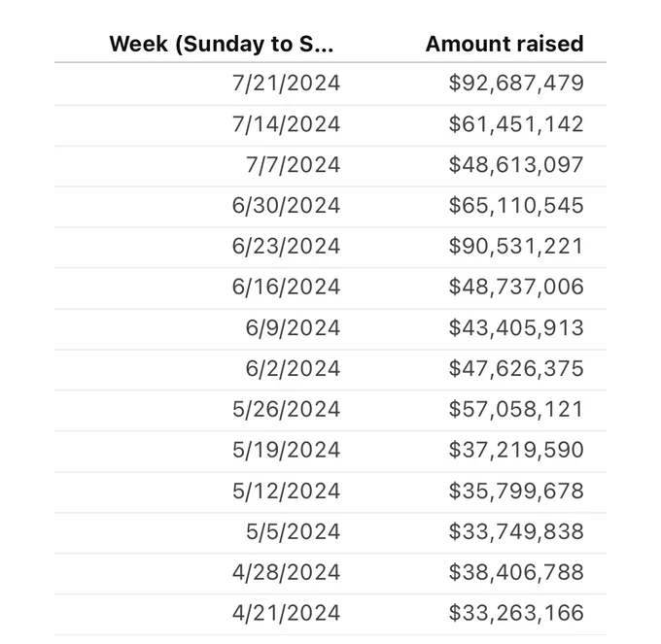Select the $33,263,166 amount cell

pos(516,613)
